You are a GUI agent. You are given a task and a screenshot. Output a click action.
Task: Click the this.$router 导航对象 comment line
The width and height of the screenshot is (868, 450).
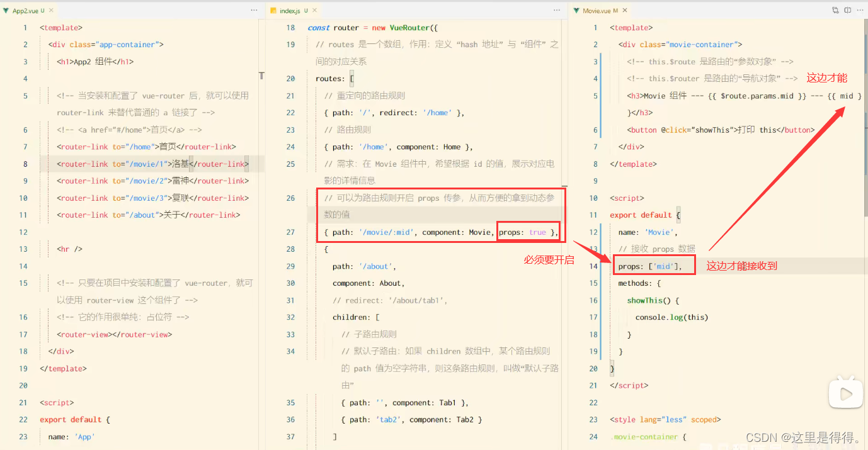point(712,79)
